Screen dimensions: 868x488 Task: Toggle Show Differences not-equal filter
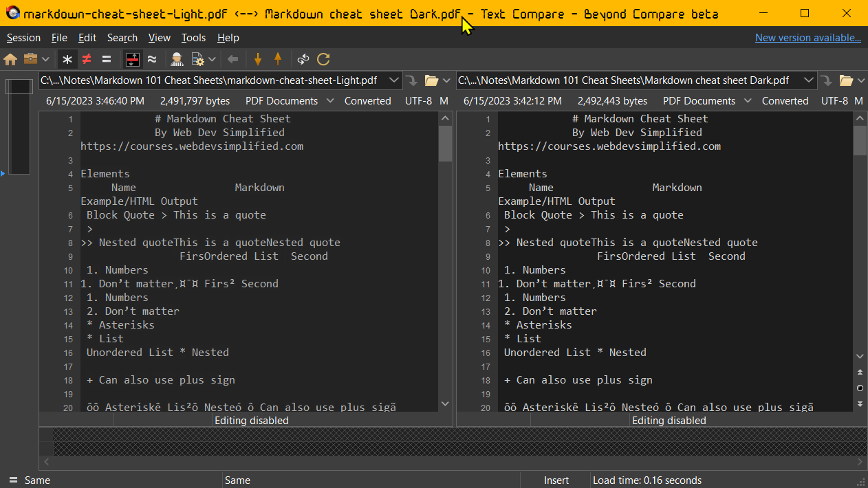pos(87,59)
